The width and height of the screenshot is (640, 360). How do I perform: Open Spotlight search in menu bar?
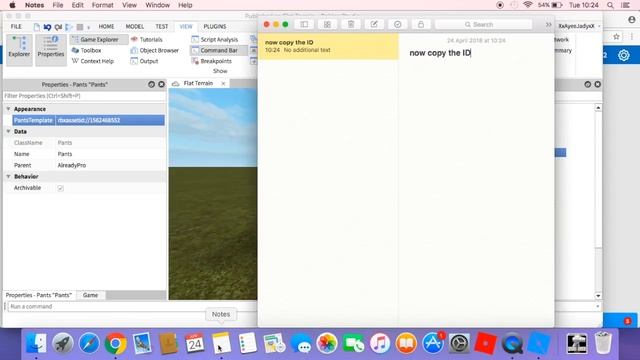tap(610, 5)
